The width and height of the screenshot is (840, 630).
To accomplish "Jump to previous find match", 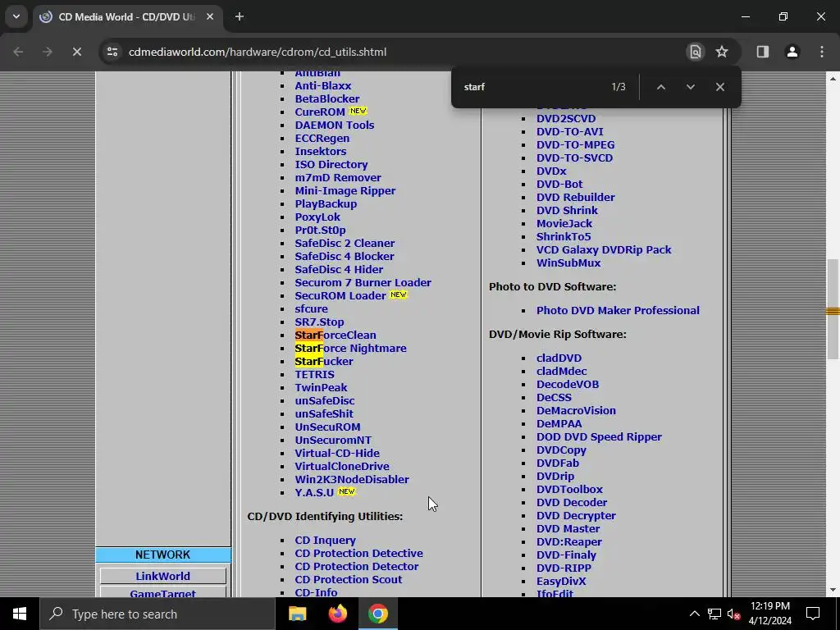I will click(661, 87).
